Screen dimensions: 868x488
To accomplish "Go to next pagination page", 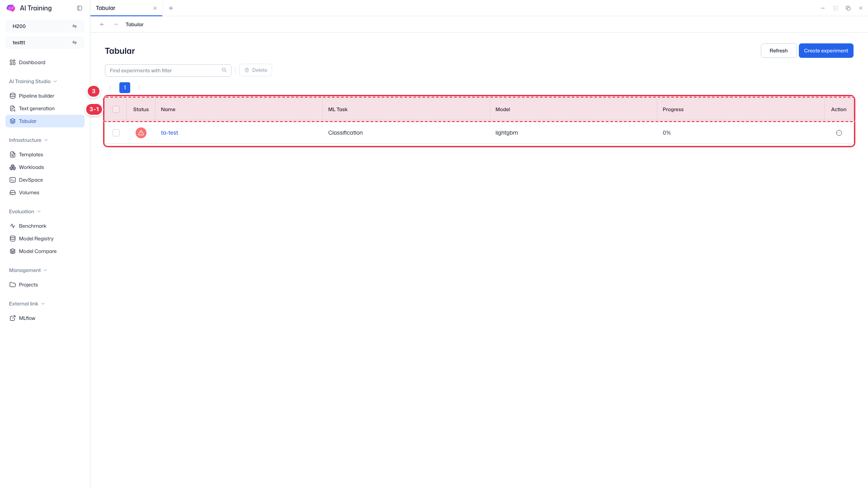I will tap(139, 88).
